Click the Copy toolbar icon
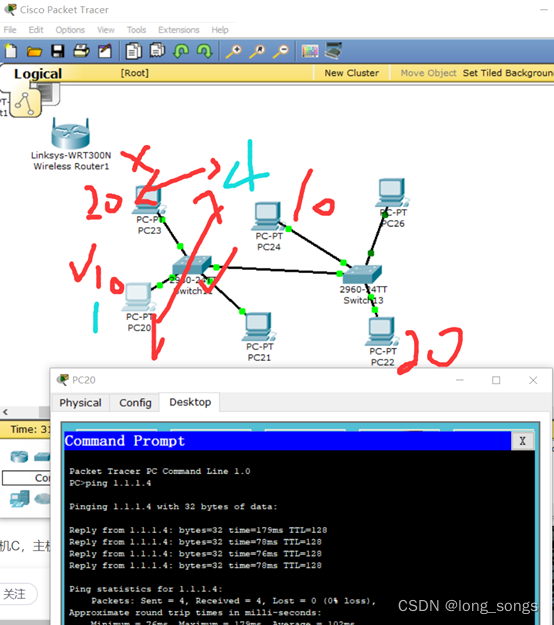 (134, 51)
